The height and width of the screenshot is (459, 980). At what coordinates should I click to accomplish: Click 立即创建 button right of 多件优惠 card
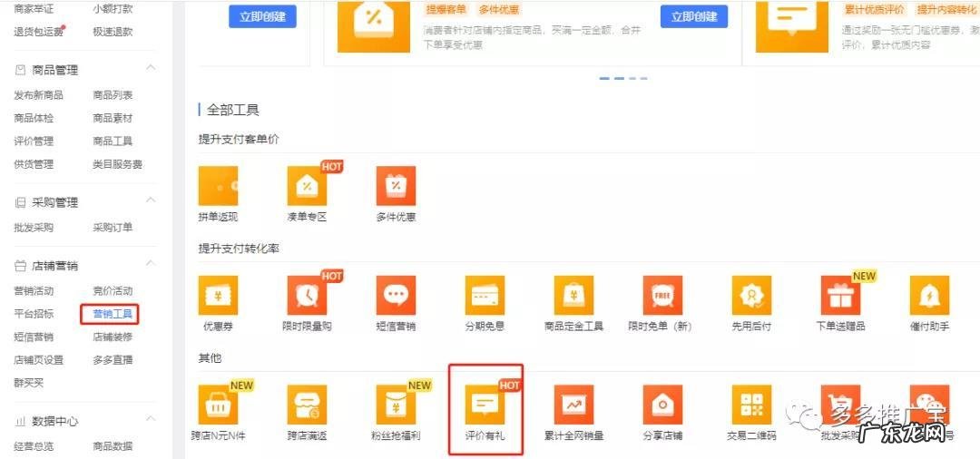pos(694,16)
